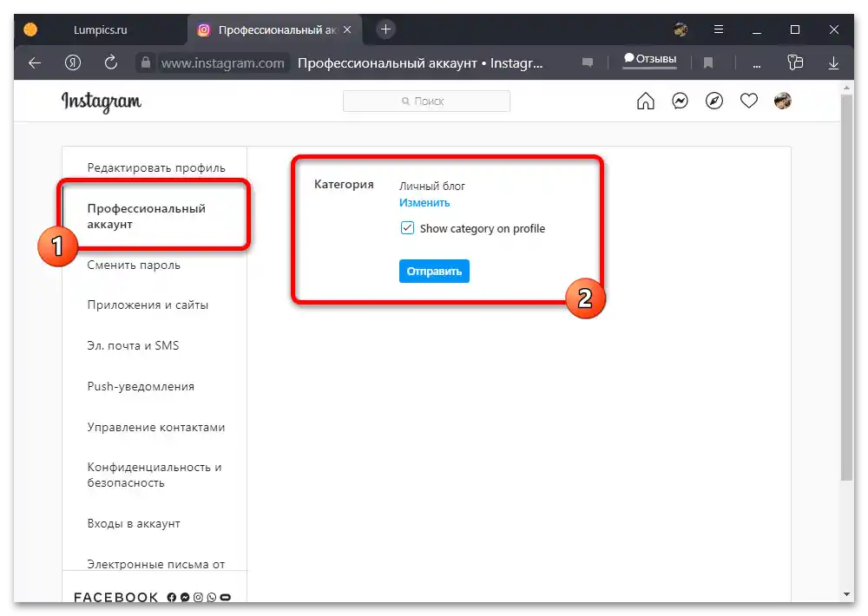The image size is (868, 616).
Task: Click the blue Отправить button
Action: [x=434, y=272]
